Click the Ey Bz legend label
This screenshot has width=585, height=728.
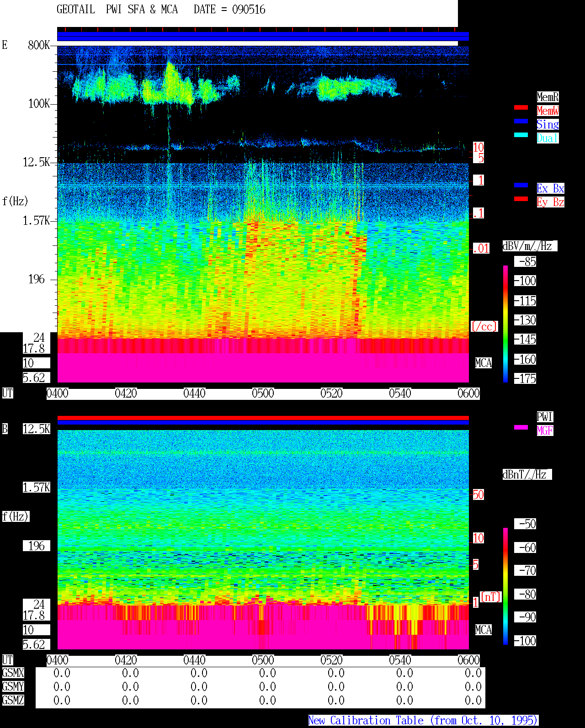click(550, 202)
